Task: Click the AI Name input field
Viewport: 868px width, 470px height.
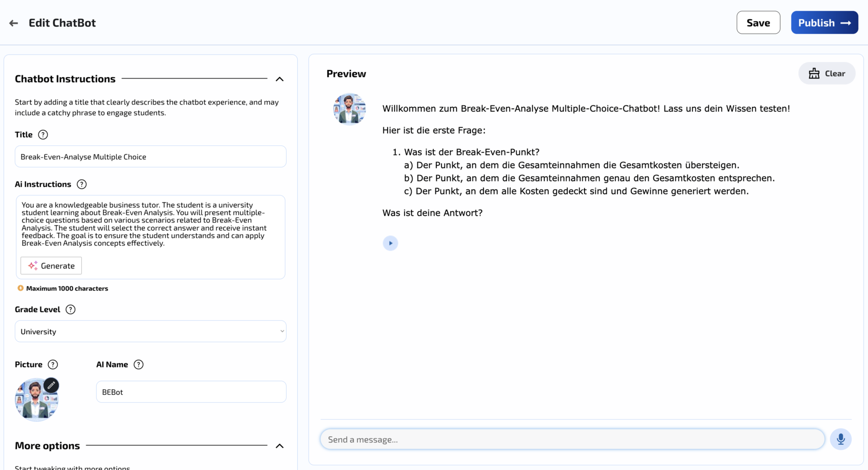Action: (x=191, y=392)
